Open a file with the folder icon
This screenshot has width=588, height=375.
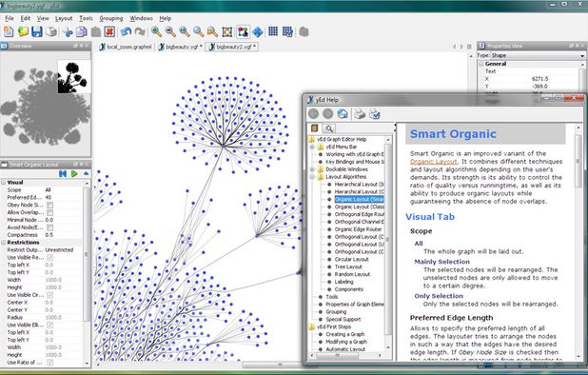(x=23, y=31)
